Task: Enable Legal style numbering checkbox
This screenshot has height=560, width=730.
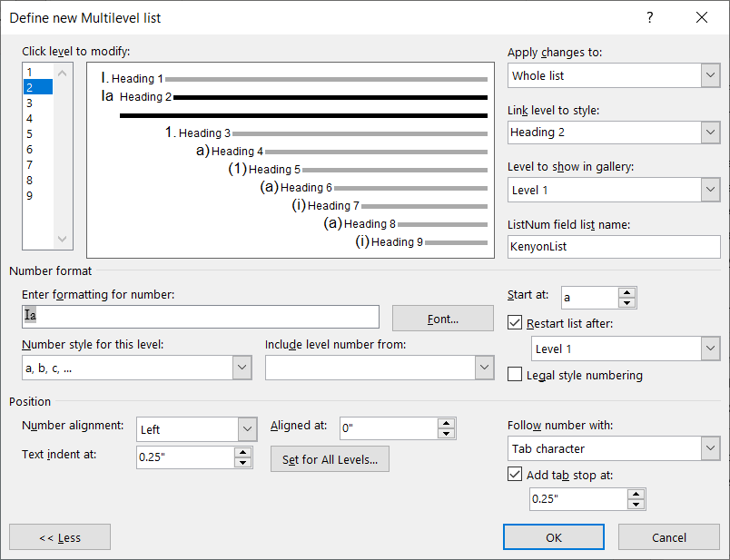Action: [x=515, y=374]
